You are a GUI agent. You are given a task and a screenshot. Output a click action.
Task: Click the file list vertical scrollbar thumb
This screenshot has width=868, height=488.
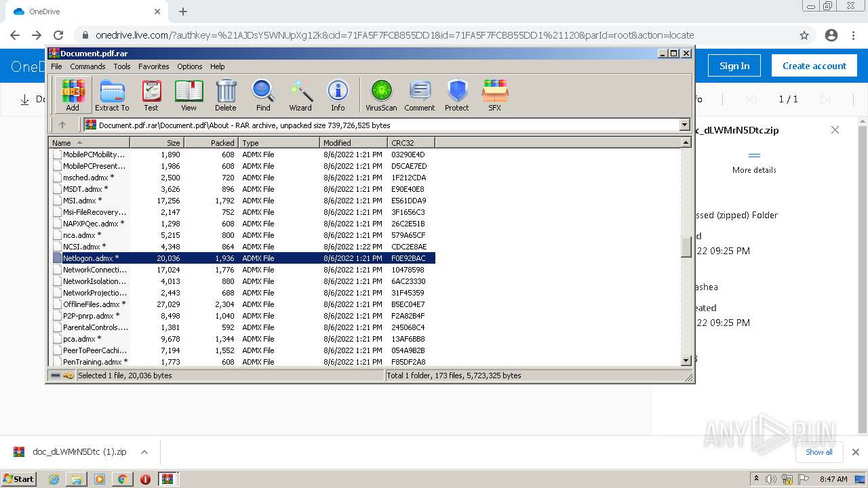click(x=686, y=247)
